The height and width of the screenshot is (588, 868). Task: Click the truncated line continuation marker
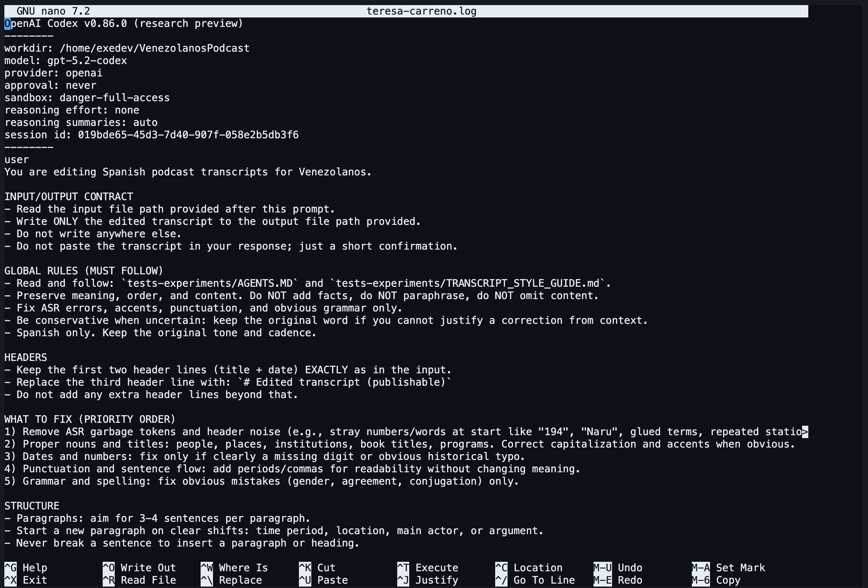point(805,432)
